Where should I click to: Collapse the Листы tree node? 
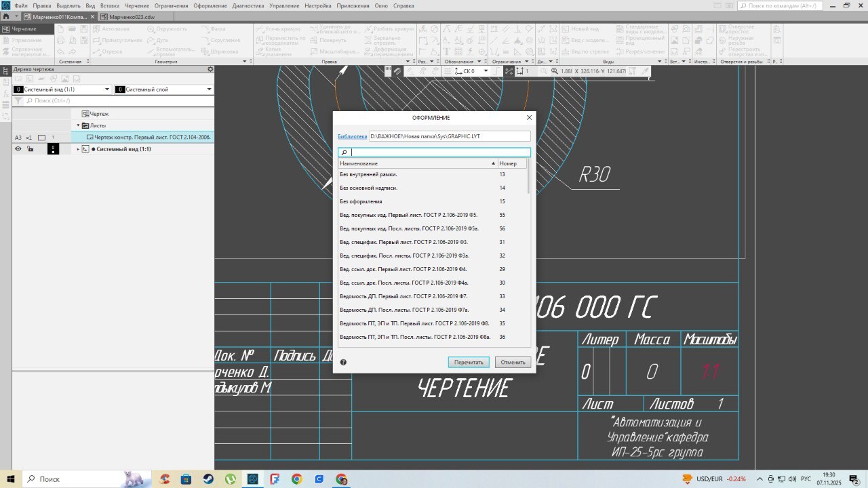point(79,125)
